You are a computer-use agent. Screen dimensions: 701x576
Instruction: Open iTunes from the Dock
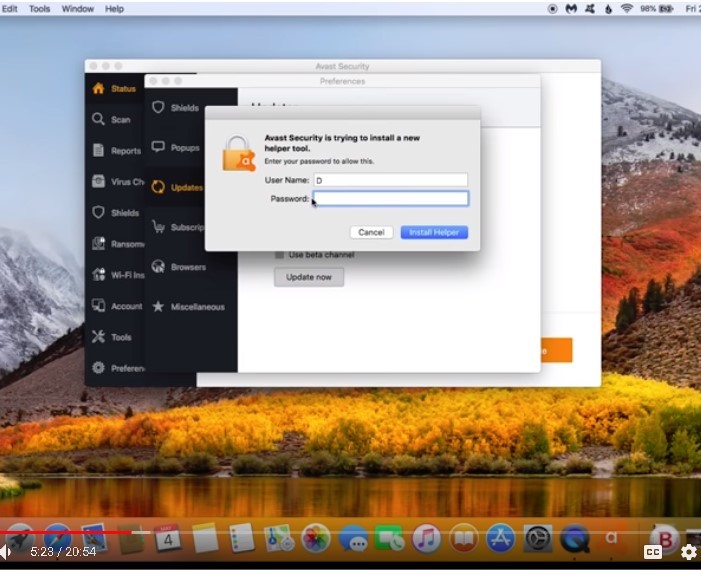tap(427, 538)
